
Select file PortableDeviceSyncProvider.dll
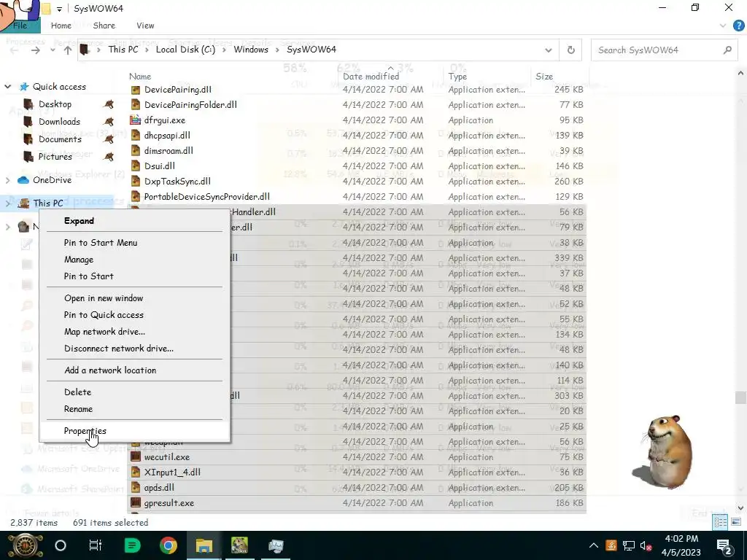tap(206, 197)
